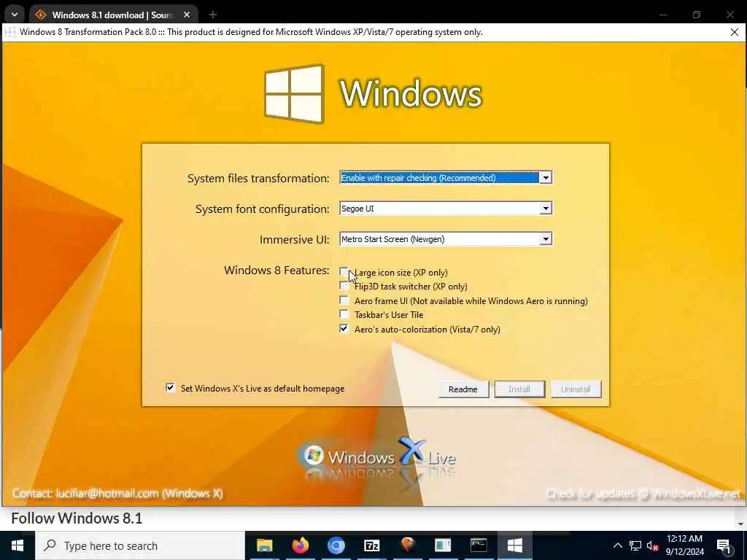Enable Aero frame UI checkbox
The image size is (747, 560).
click(344, 300)
